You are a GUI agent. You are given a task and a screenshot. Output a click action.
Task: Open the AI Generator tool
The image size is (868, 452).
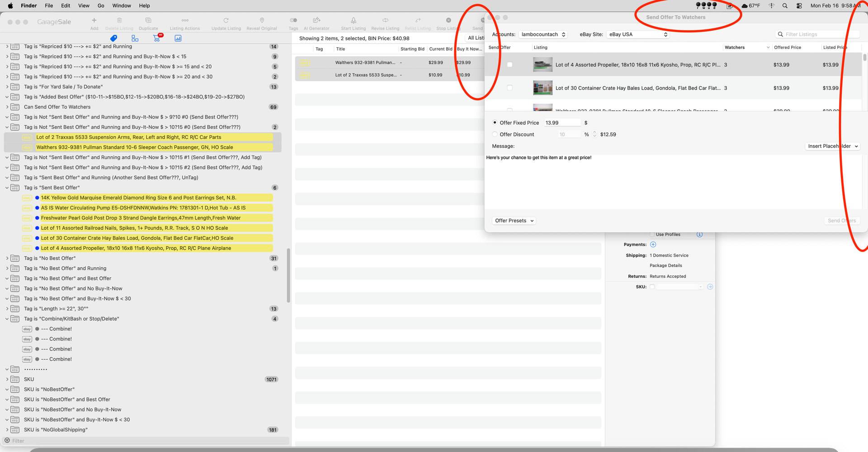pyautogui.click(x=316, y=20)
